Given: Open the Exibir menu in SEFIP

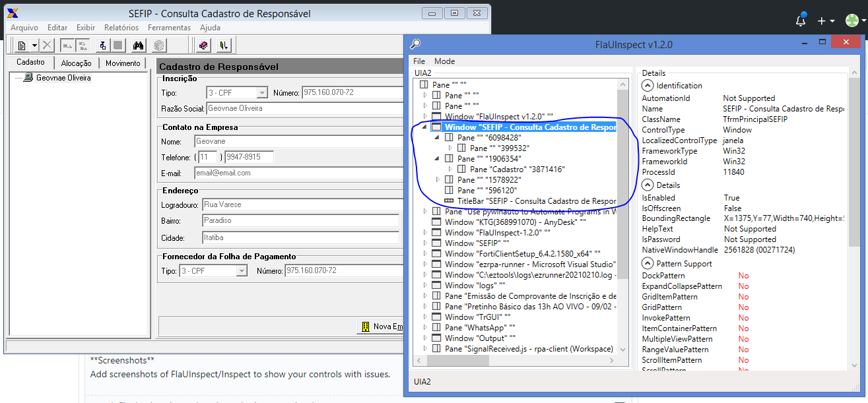Looking at the screenshot, I should tap(86, 28).
